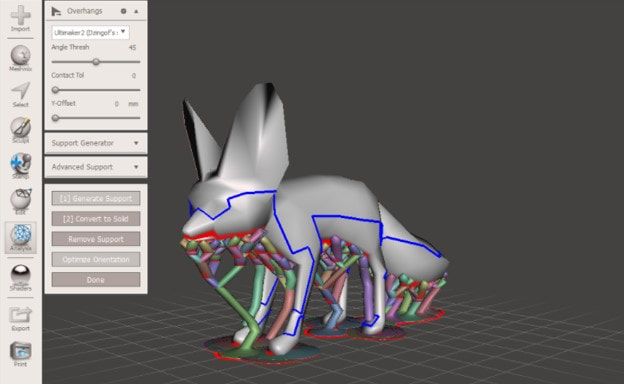
Task: Click the Optimize Orientation button
Action: click(96, 259)
